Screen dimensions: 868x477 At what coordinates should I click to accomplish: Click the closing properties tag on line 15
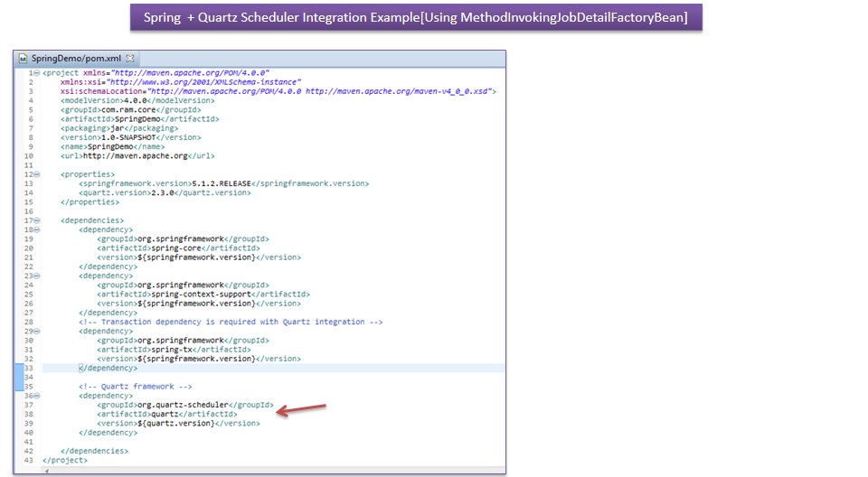coord(90,202)
